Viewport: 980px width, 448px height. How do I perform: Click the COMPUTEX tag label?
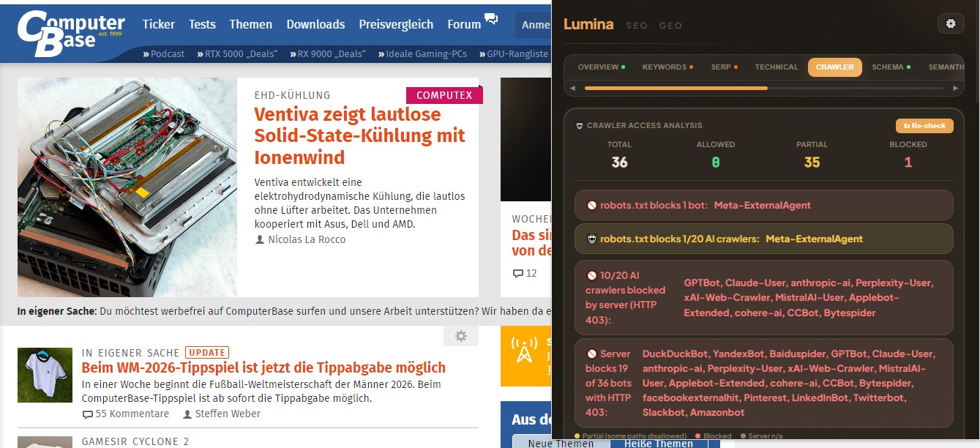444,95
